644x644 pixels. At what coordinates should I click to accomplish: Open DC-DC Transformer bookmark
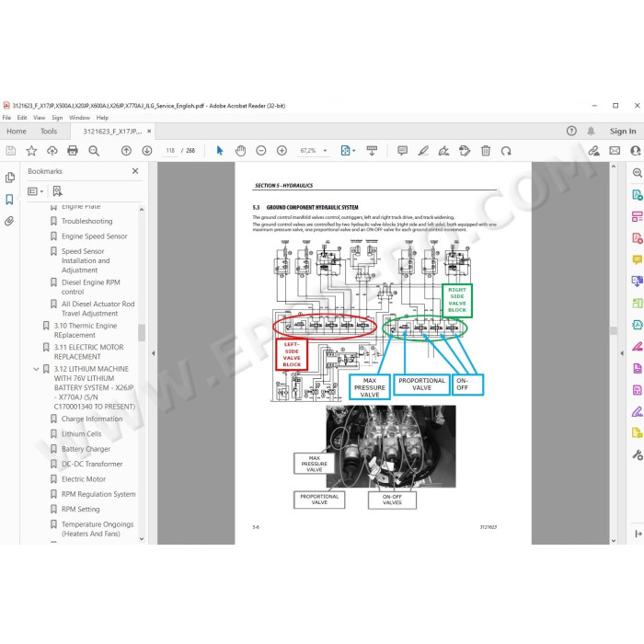pyautogui.click(x=92, y=464)
